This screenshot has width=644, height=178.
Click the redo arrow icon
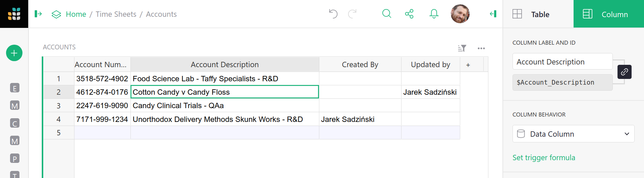point(352,14)
